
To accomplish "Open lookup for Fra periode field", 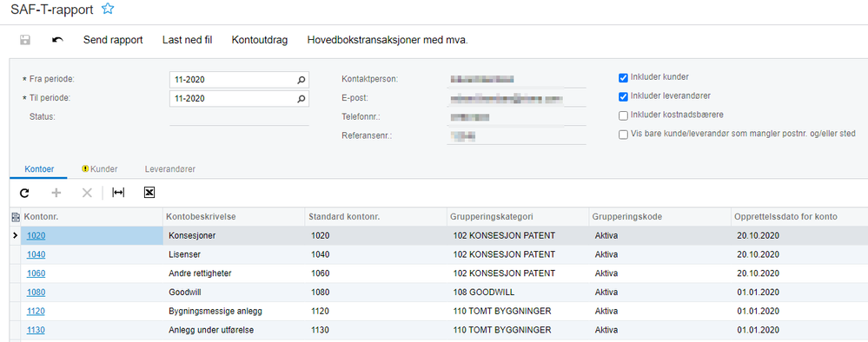I will (301, 80).
